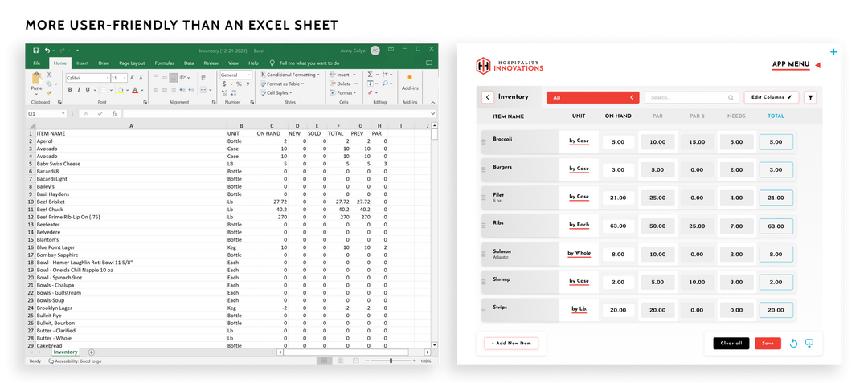Open the Conditional Formatting dropdown
The height and width of the screenshot is (383, 868).
coord(289,75)
